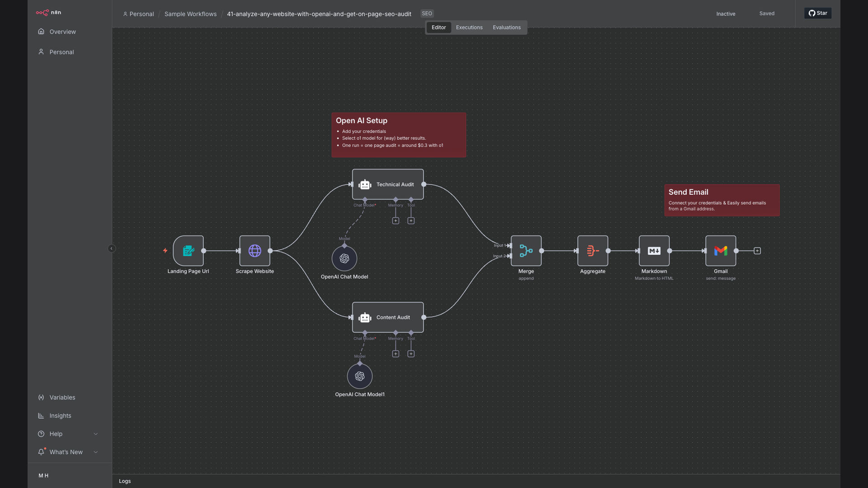Viewport: 868px width, 488px height.
Task: Click the 'send: message' Gmail subtitle
Action: pos(721,278)
